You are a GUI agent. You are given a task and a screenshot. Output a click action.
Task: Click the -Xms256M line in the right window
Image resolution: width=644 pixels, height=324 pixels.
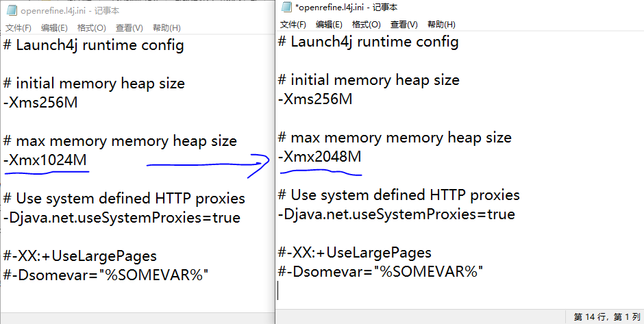(315, 99)
